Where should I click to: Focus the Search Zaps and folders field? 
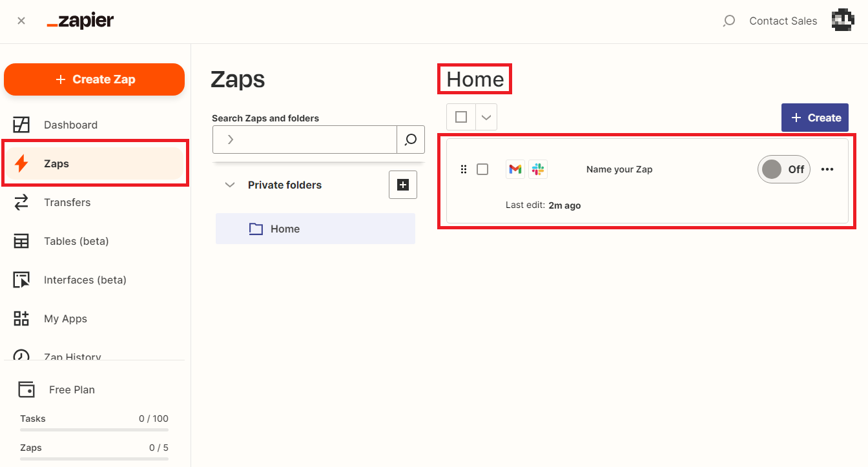[x=304, y=140]
